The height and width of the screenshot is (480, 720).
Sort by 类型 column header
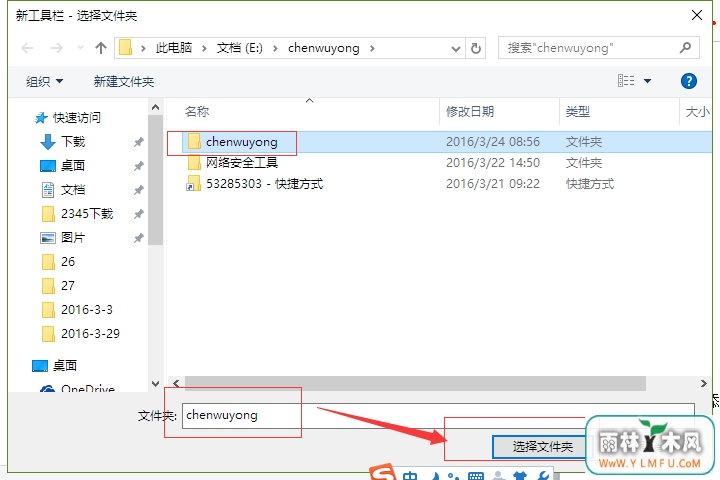point(578,111)
